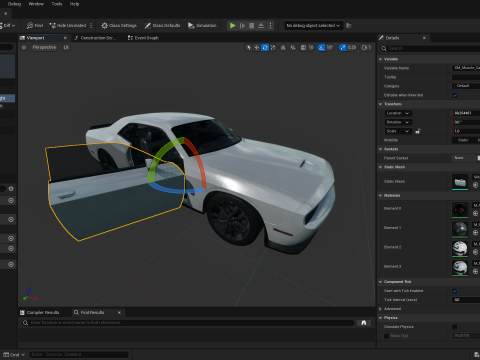
Task: Click the frame advance button
Action: click(x=242, y=25)
